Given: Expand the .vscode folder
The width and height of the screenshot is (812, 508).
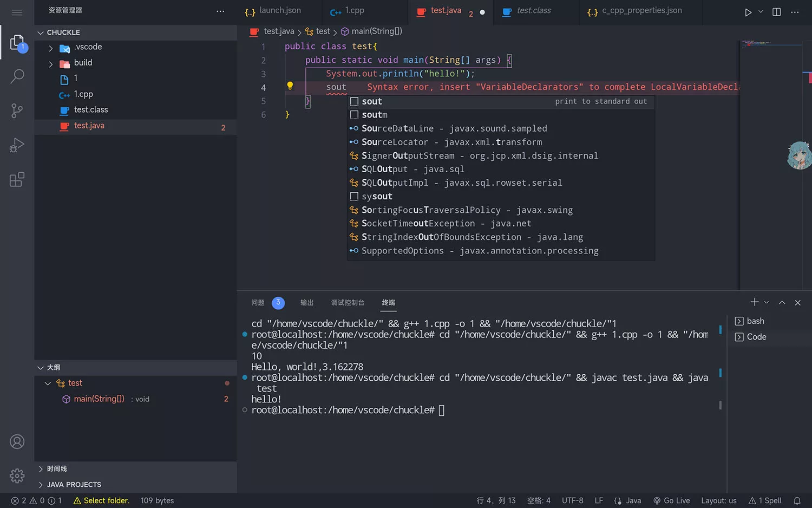Looking at the screenshot, I should (x=51, y=48).
